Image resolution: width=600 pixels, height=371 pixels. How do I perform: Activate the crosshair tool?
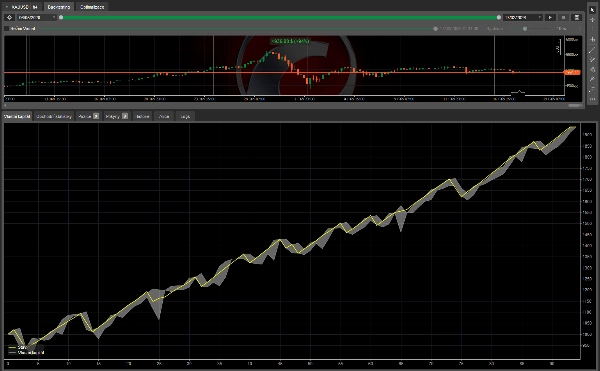[x=592, y=20]
